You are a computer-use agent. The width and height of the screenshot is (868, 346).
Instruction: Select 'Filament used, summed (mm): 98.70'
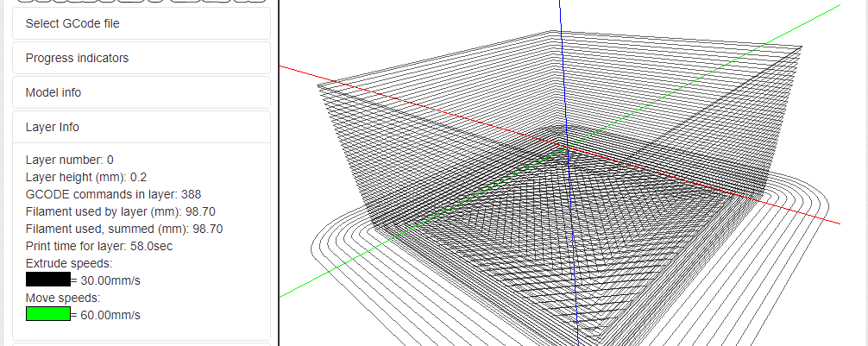(124, 229)
